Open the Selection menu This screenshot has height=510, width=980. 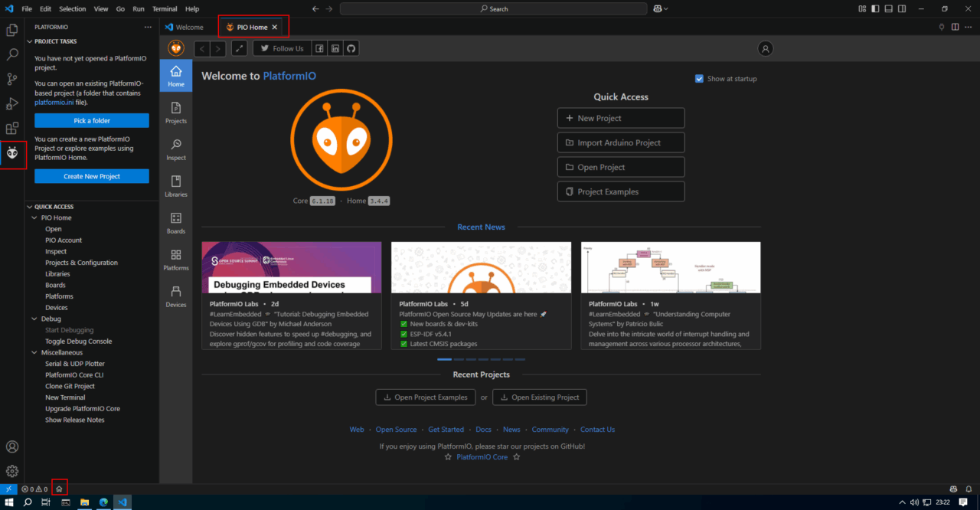(73, 8)
